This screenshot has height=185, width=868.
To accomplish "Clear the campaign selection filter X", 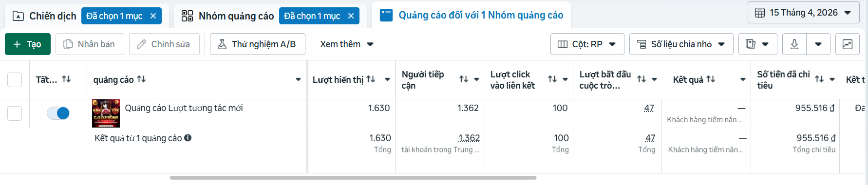I will tap(153, 16).
